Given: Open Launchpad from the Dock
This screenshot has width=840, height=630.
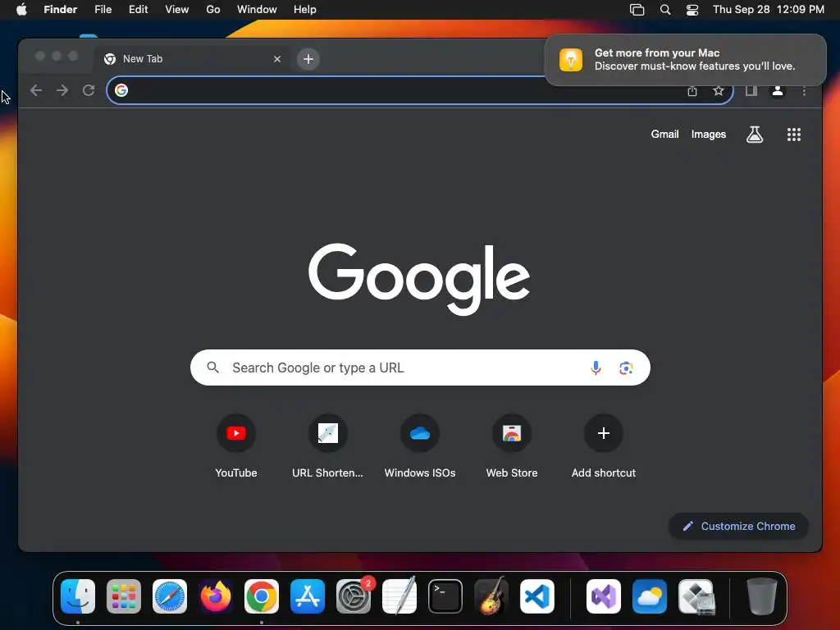Looking at the screenshot, I should pyautogui.click(x=124, y=596).
